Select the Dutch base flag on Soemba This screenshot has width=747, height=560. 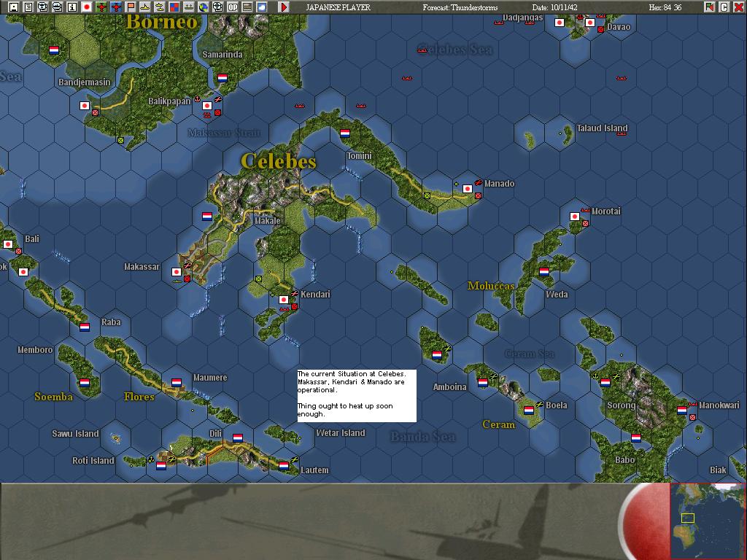click(85, 382)
